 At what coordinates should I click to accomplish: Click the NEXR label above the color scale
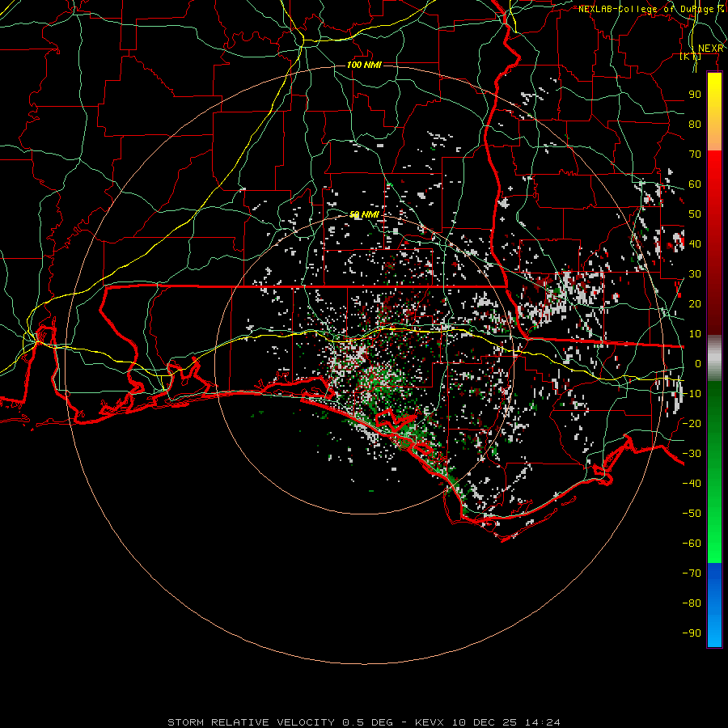pos(710,49)
